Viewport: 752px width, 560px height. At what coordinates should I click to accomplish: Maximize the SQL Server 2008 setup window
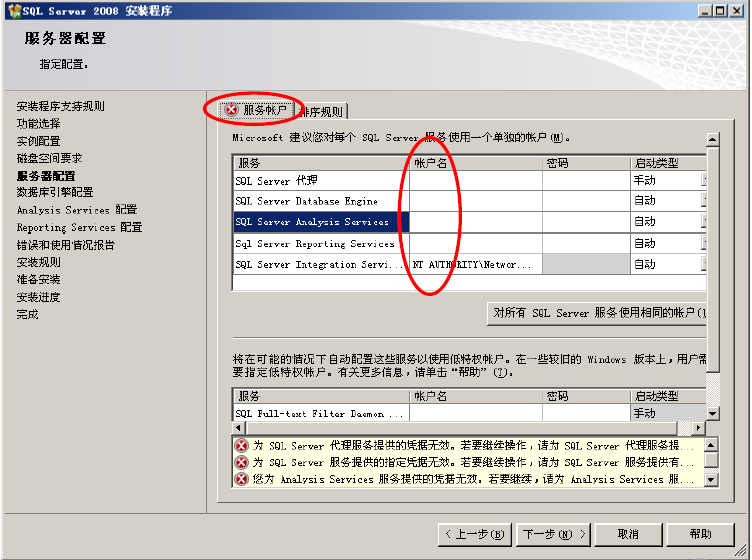[x=720, y=11]
